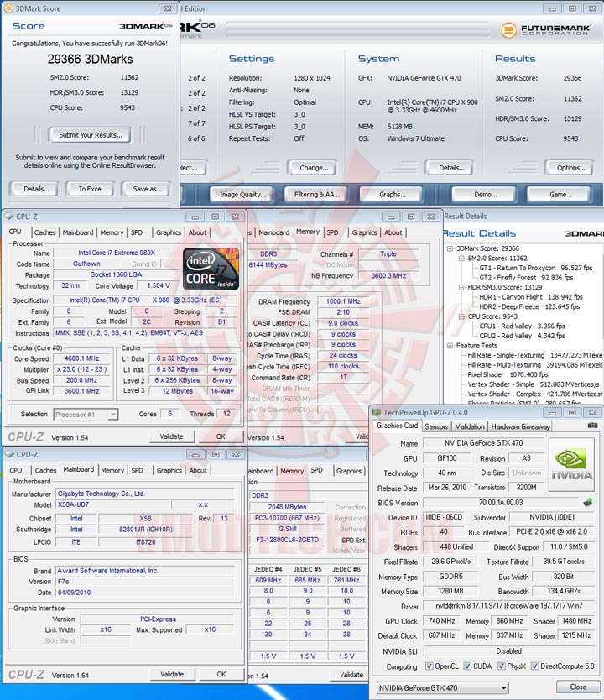Click the Graphs... button

coord(393,194)
